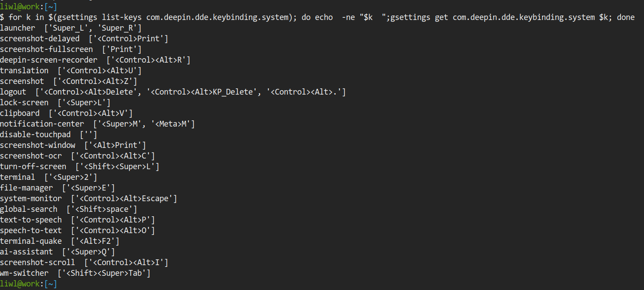Click the 'lock-screen' output line
Viewport: 644px width, 290px height.
[x=55, y=103]
